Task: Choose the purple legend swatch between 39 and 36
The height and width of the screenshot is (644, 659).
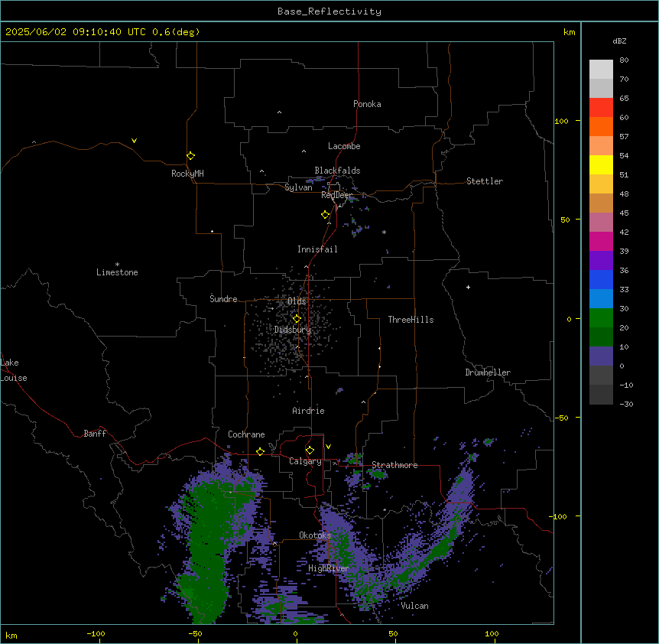Action: [601, 261]
